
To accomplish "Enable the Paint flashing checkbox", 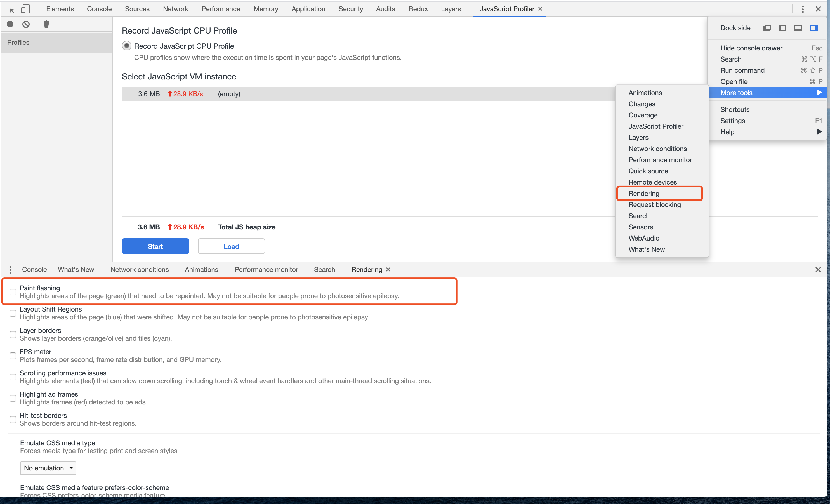I will click(13, 292).
